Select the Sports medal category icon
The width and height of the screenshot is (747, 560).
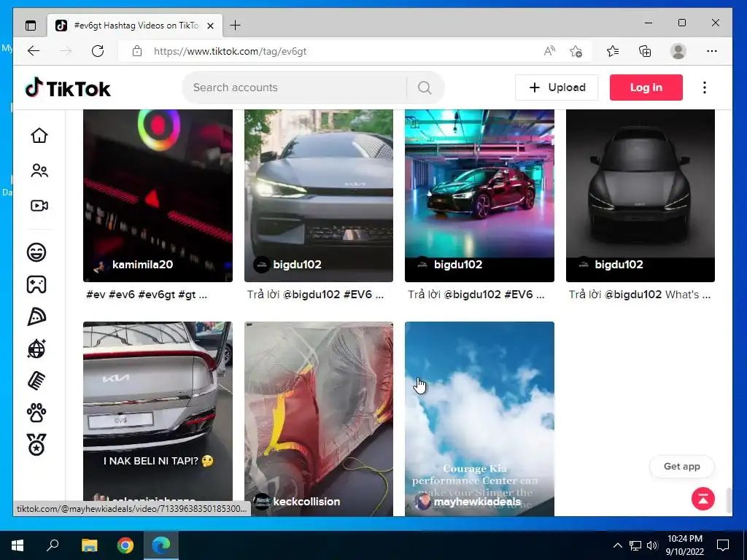pos(36,445)
